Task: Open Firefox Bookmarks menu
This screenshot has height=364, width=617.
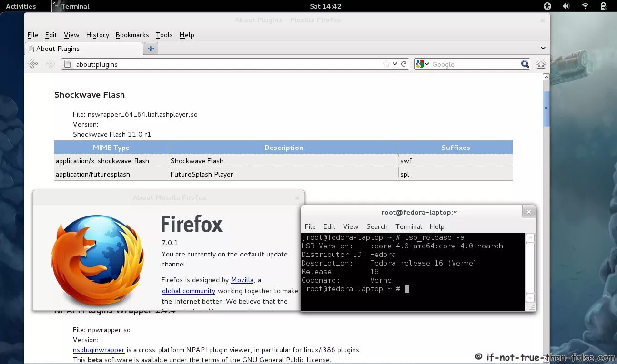Action: [132, 35]
